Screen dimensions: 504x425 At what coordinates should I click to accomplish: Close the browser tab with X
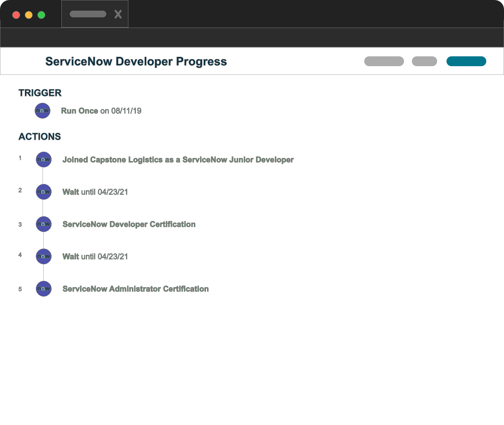118,15
